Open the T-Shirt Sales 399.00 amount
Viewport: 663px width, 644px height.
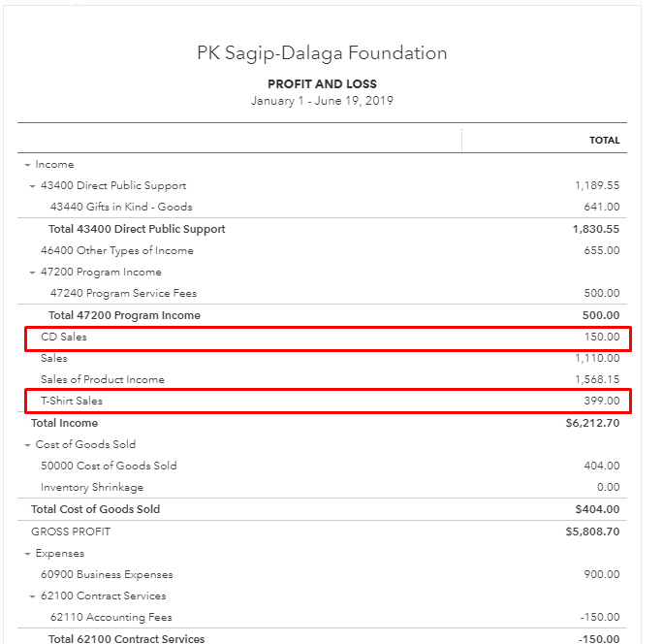tap(602, 401)
